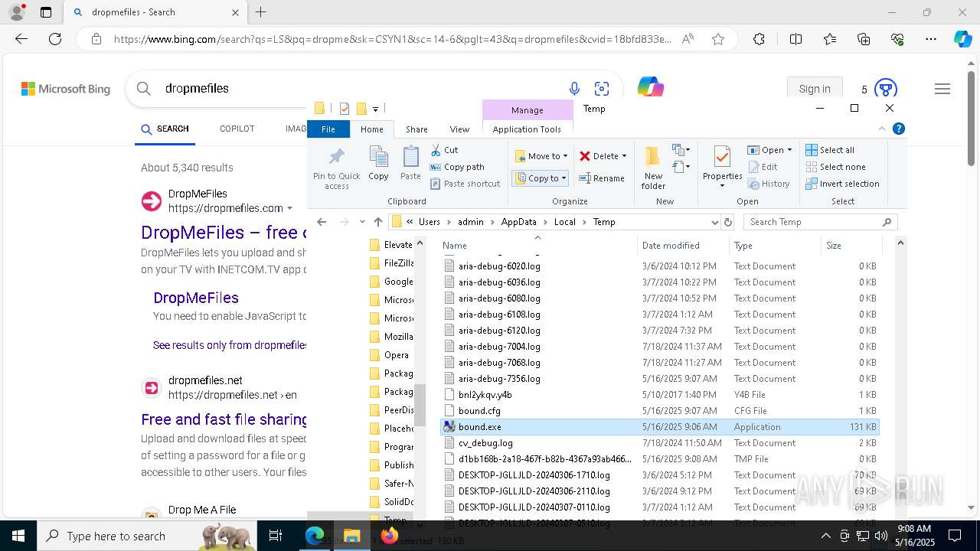Image resolution: width=980 pixels, height=551 pixels.
Task: Open Edge Extensions icon
Action: click(759, 39)
